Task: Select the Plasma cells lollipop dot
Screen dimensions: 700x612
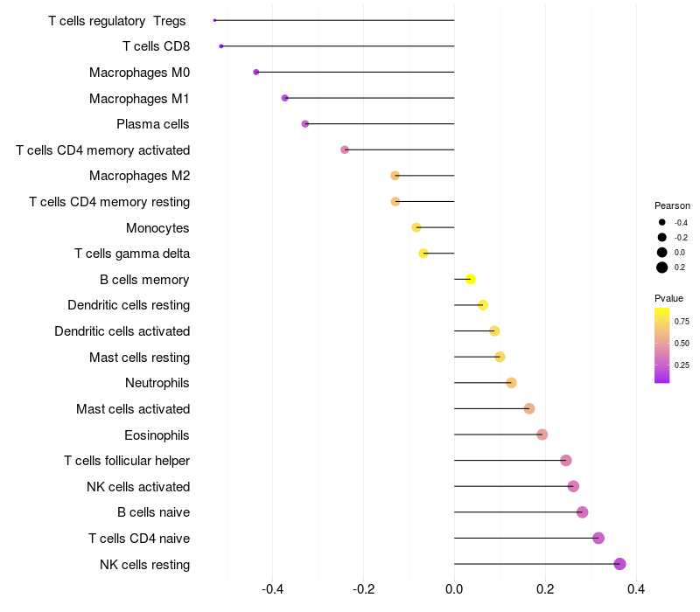Action: point(304,124)
